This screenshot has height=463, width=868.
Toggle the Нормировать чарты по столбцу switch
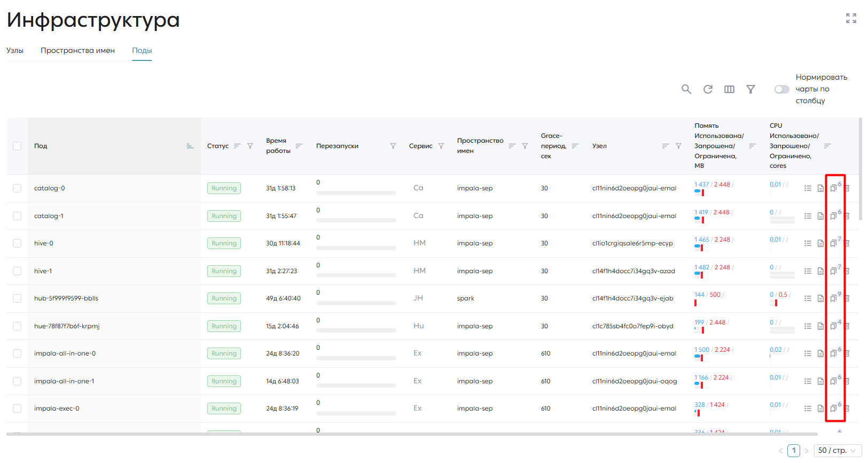(782, 89)
